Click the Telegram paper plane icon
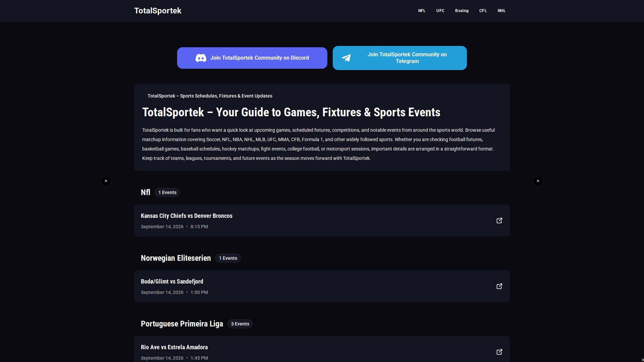Screen dimensions: 644x362 click(346, 58)
